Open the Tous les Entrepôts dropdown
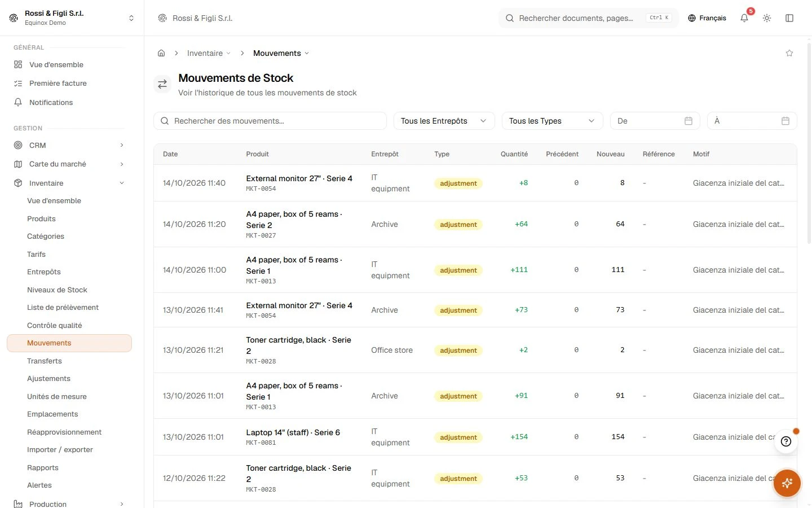This screenshot has width=812, height=508. (x=444, y=121)
